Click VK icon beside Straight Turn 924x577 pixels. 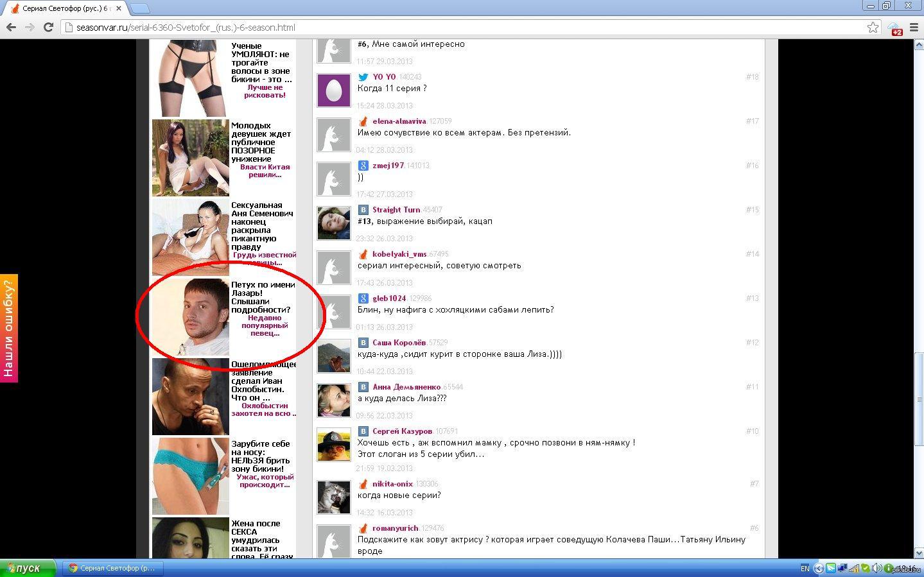coord(363,210)
